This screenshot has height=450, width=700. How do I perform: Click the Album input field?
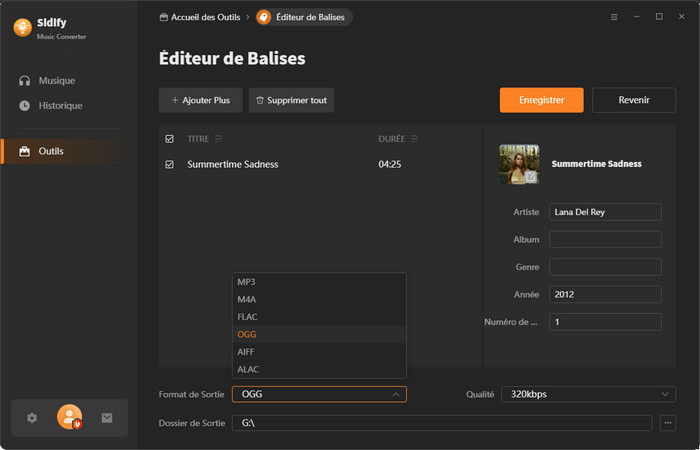(605, 240)
